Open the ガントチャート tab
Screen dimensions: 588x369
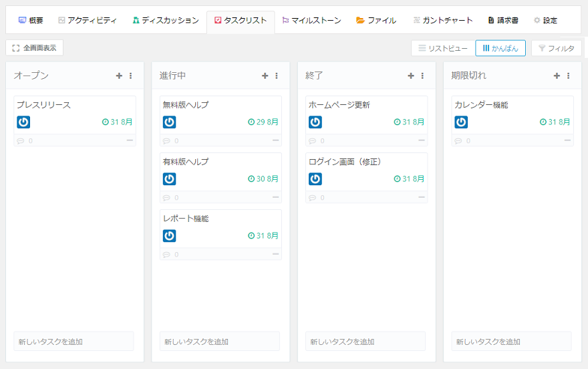(x=442, y=21)
